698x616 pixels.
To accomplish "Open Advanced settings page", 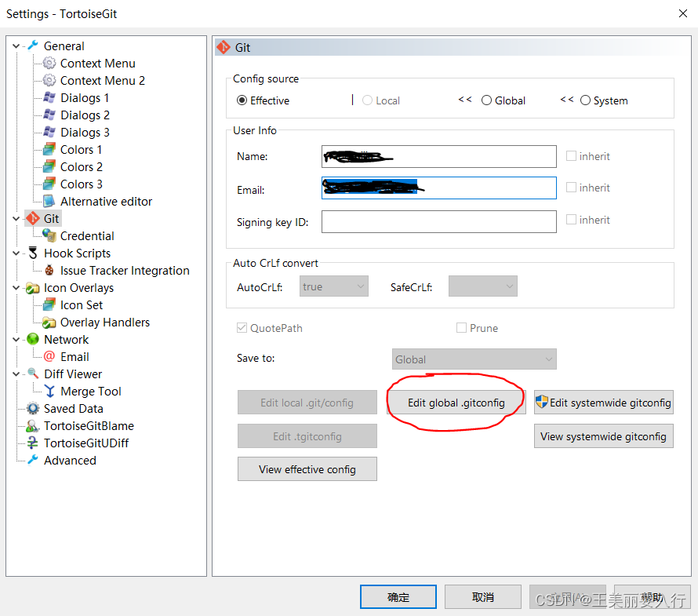I will point(70,460).
